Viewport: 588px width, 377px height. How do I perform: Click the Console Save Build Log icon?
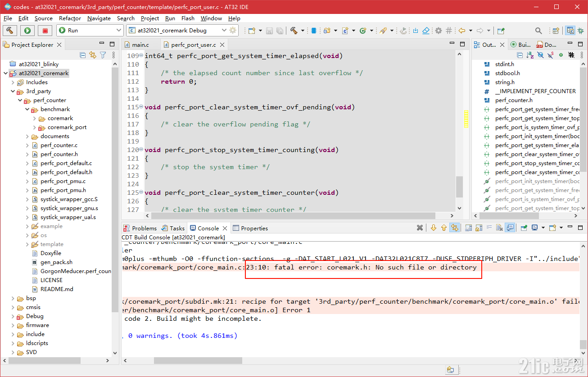pyautogui.click(x=468, y=228)
